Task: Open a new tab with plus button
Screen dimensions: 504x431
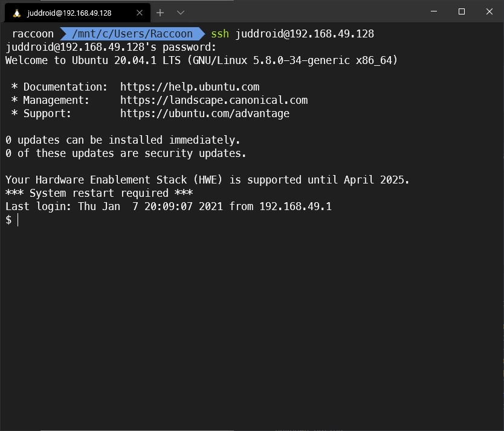Action: 160,13
